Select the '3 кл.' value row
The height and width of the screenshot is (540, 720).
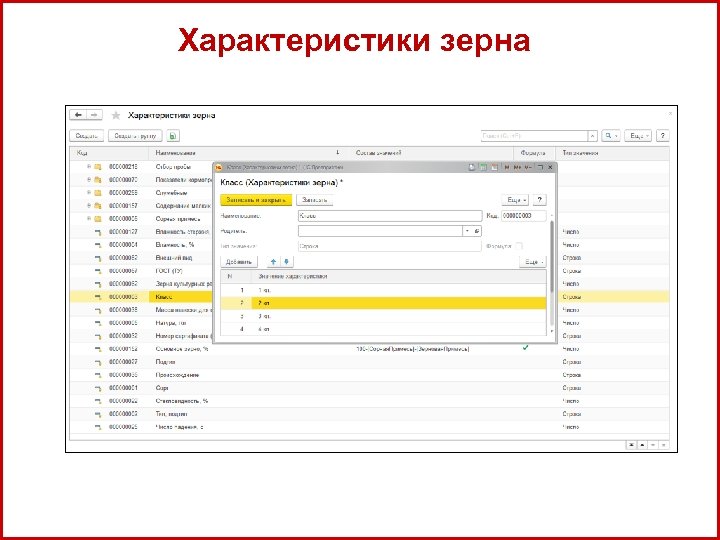[x=383, y=316]
